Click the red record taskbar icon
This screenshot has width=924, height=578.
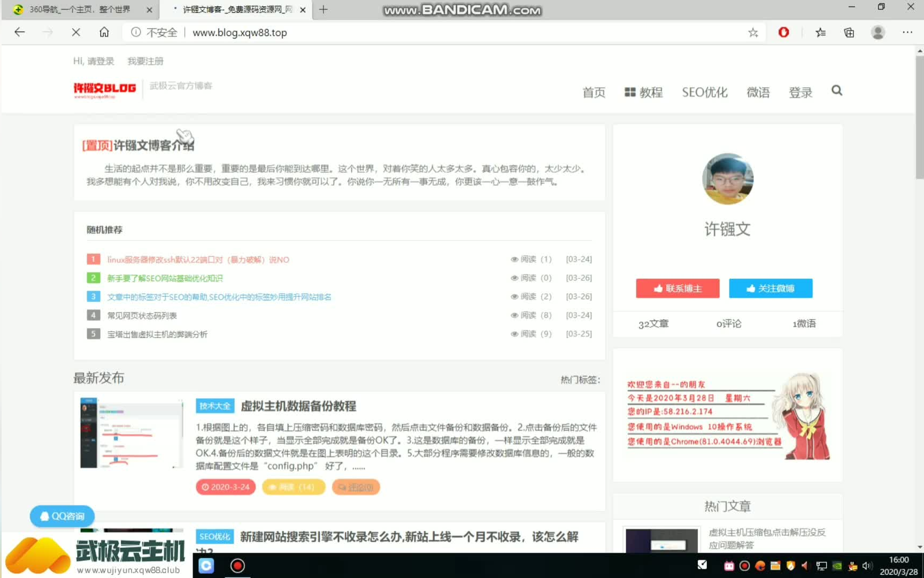237,566
